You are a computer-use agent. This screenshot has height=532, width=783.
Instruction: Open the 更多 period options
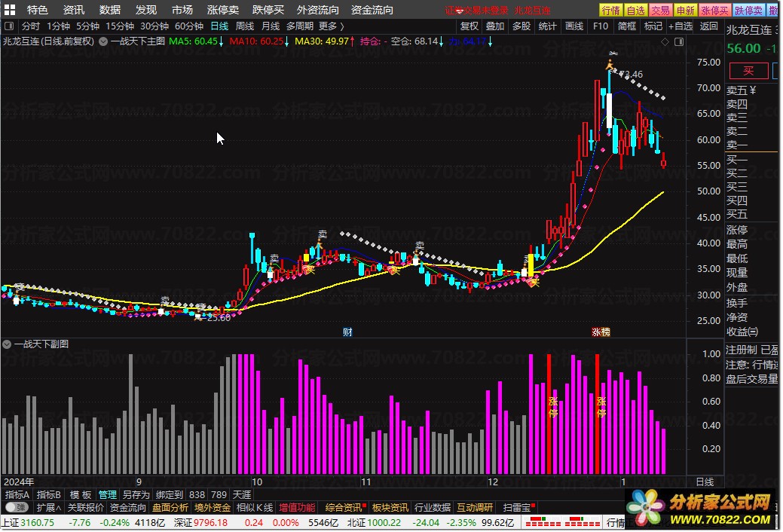(331, 26)
